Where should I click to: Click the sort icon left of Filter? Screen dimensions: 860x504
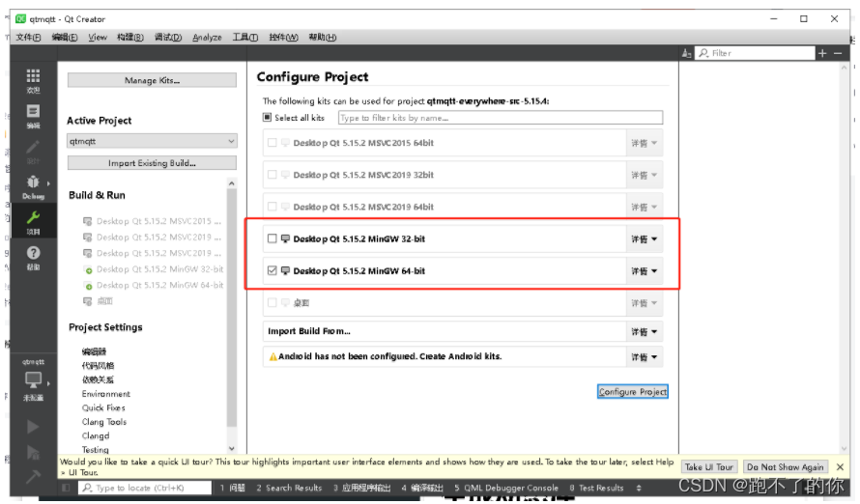tap(686, 53)
